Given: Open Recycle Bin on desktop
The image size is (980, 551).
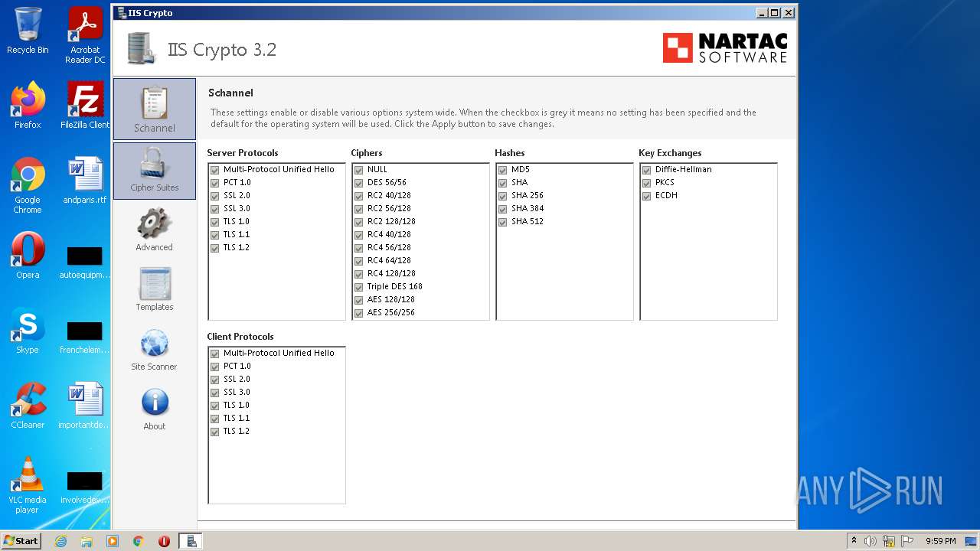Looking at the screenshot, I should 28,31.
